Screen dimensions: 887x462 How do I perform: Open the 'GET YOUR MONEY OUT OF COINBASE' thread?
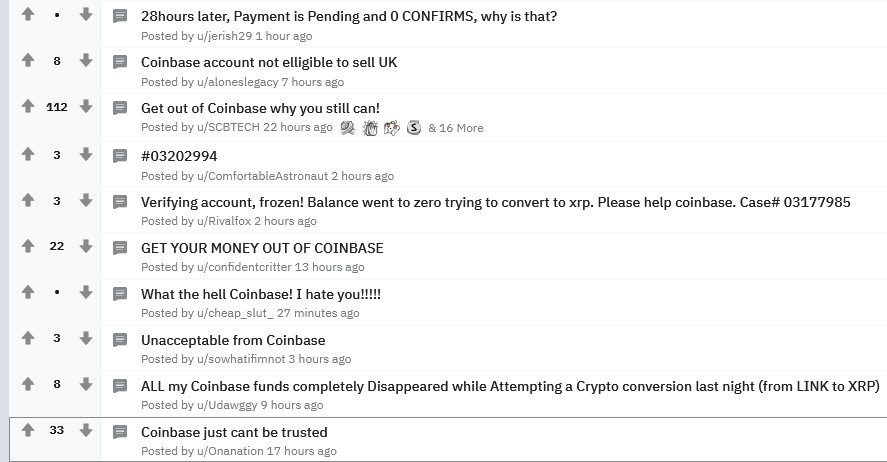pyautogui.click(x=262, y=248)
